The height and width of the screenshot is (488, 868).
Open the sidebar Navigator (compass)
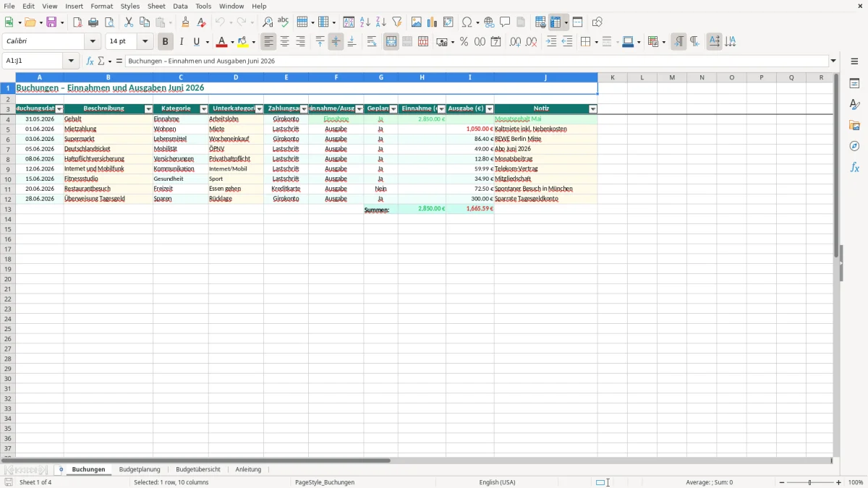point(854,146)
